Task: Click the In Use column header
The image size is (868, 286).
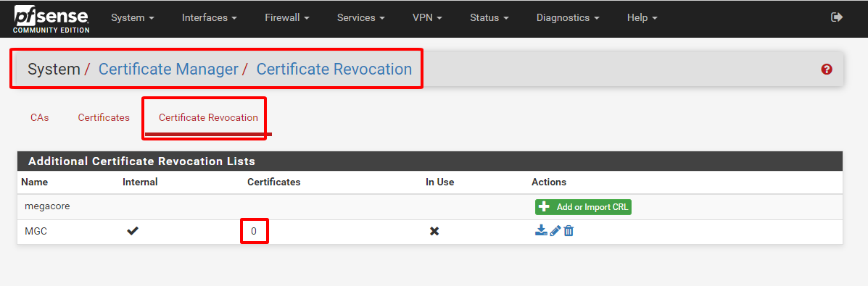Action: click(x=439, y=182)
